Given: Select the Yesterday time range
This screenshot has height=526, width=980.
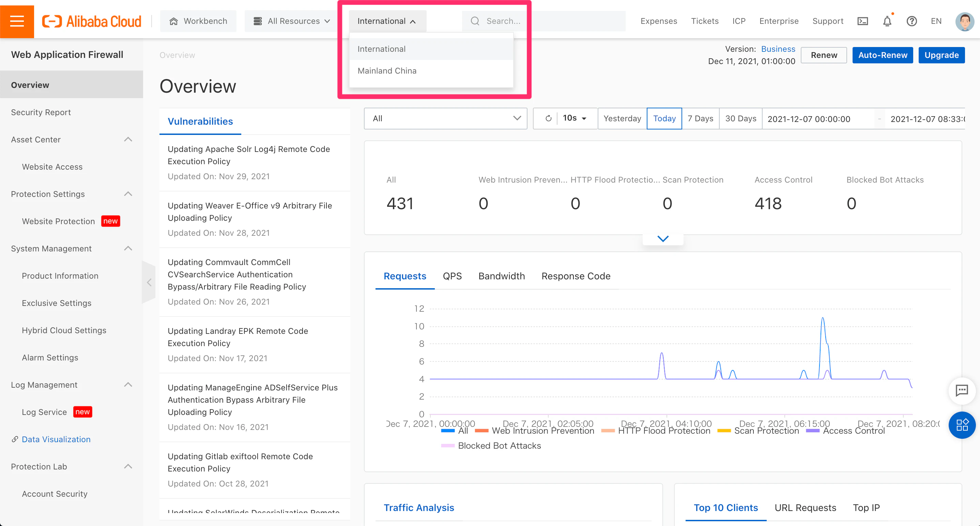Looking at the screenshot, I should pos(622,119).
